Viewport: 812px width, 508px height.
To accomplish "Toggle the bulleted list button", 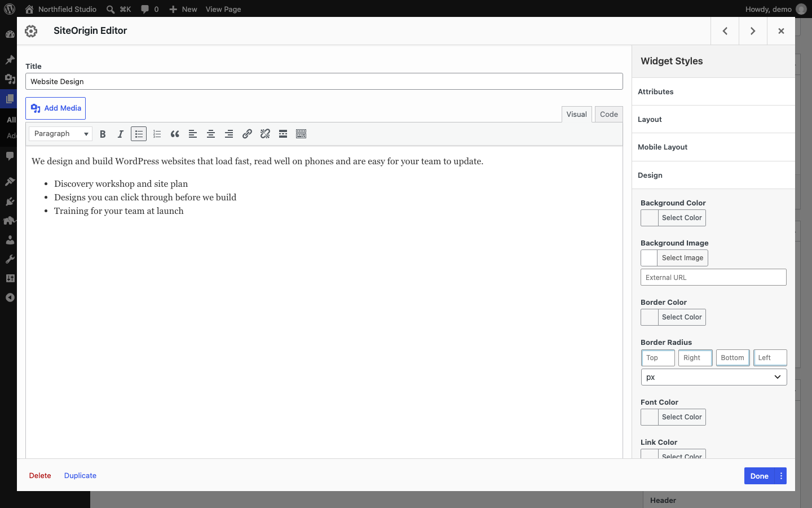I will pos(139,134).
